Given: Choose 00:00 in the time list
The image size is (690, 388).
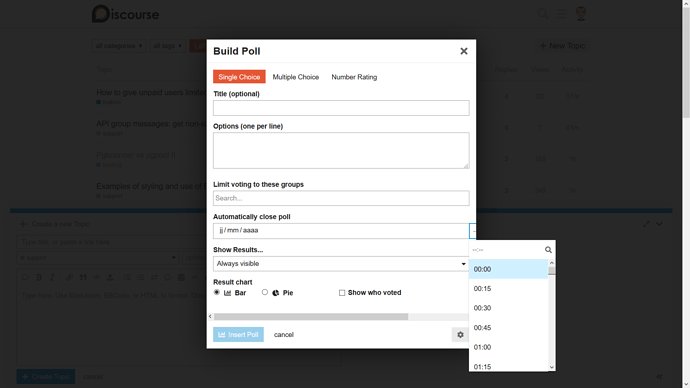Looking at the screenshot, I should coord(508,269).
